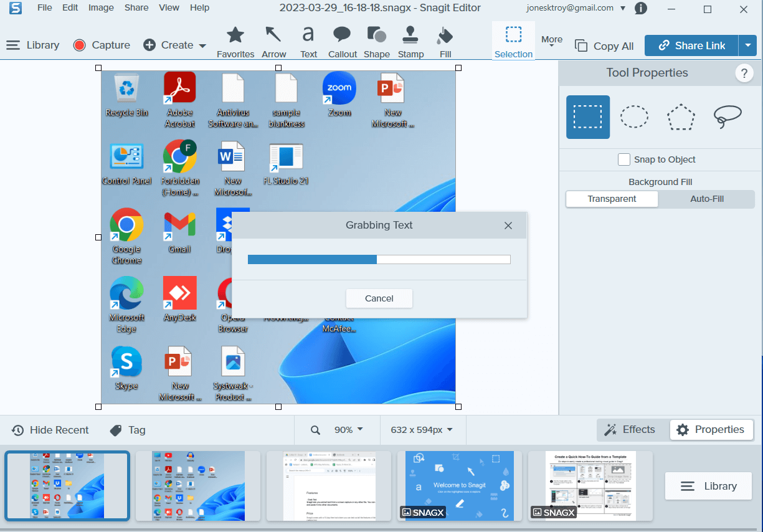Select the Arrow tool
Image resolution: width=763 pixels, height=532 pixels.
(273, 42)
